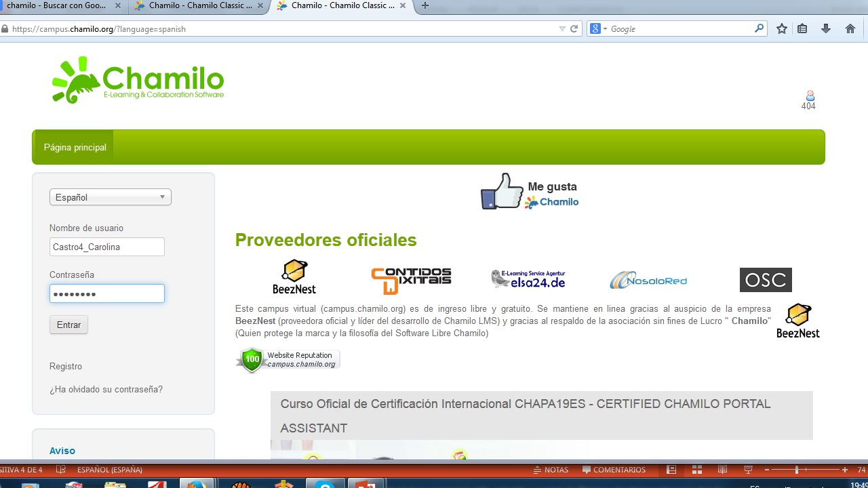
Task: Click the Chamilo logo
Action: coord(138,80)
